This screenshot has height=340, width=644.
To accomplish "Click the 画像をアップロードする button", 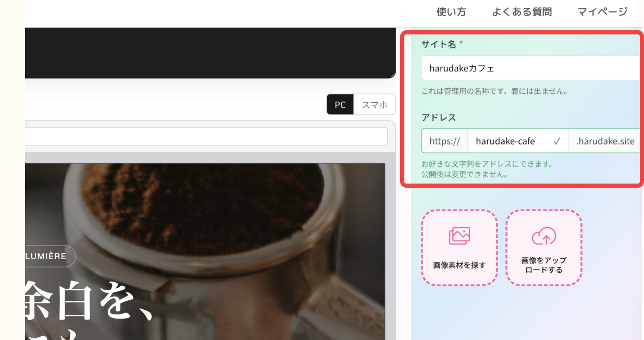I will [x=544, y=248].
